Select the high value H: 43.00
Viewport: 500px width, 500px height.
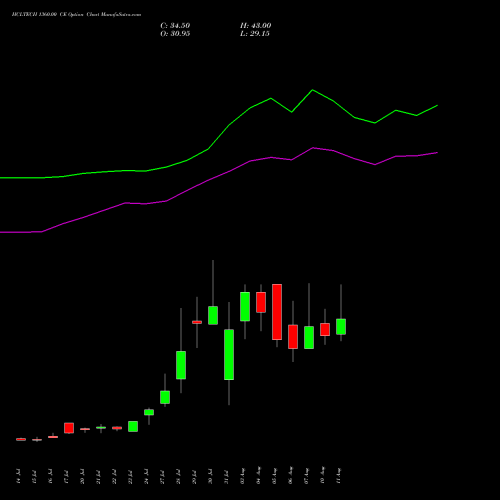pos(255,26)
